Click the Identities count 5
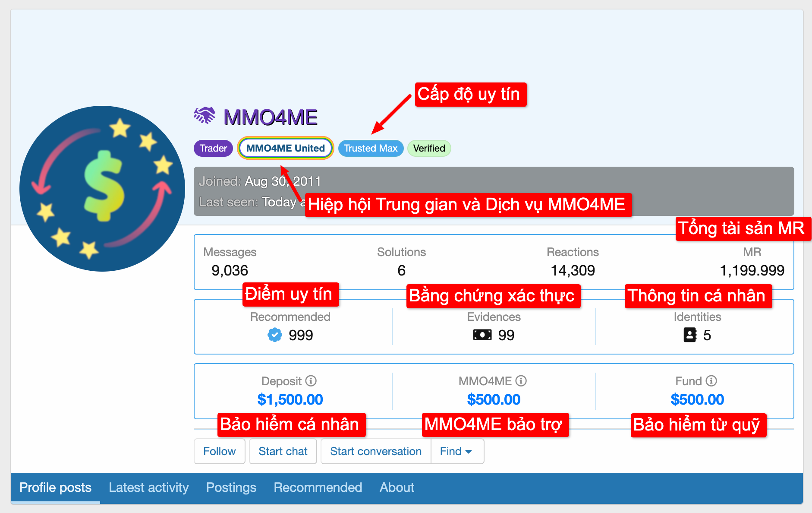 707,335
